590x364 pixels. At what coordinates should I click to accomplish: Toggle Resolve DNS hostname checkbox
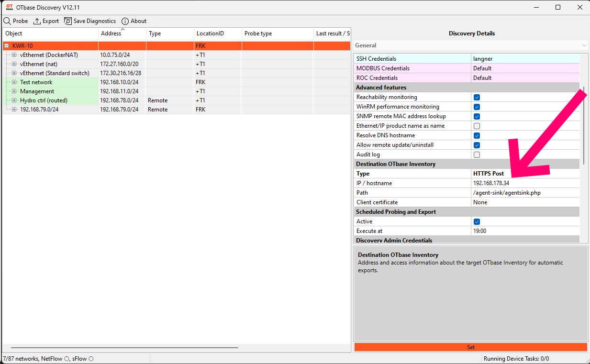pos(477,135)
